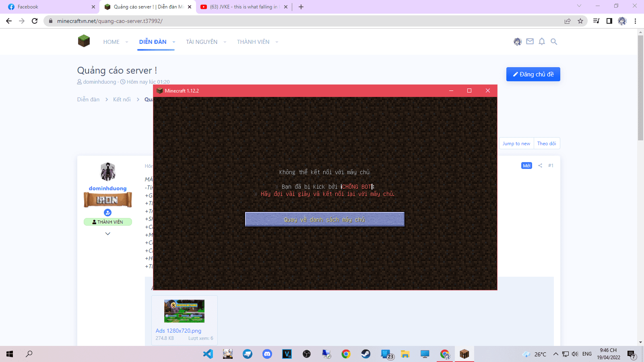
Task: Open the notifications bell icon
Action: click(x=542, y=41)
